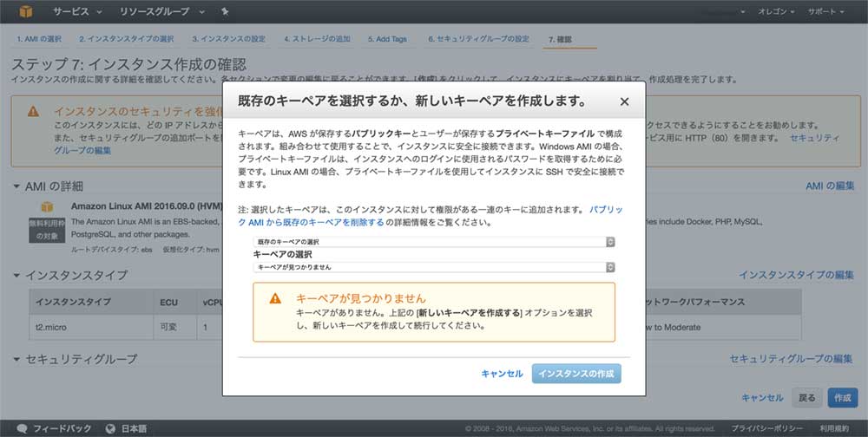Open the キーペアが見つかりません select box
This screenshot has width=868, height=437.
click(x=434, y=267)
